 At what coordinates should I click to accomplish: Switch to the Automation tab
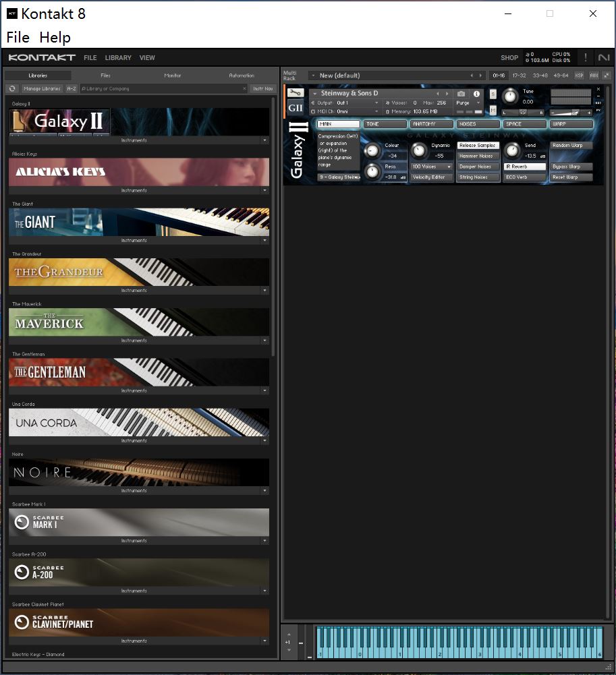coord(242,76)
